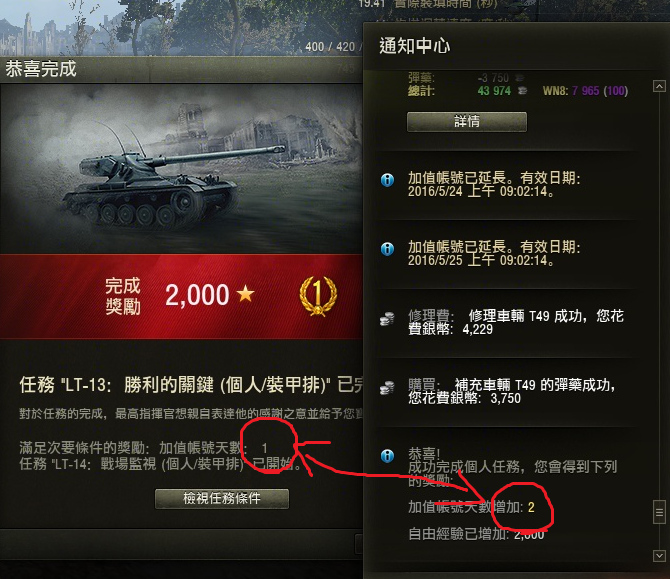Click the 恭喜完成 window header
Viewport: 670px width, 579px height.
coord(41,69)
